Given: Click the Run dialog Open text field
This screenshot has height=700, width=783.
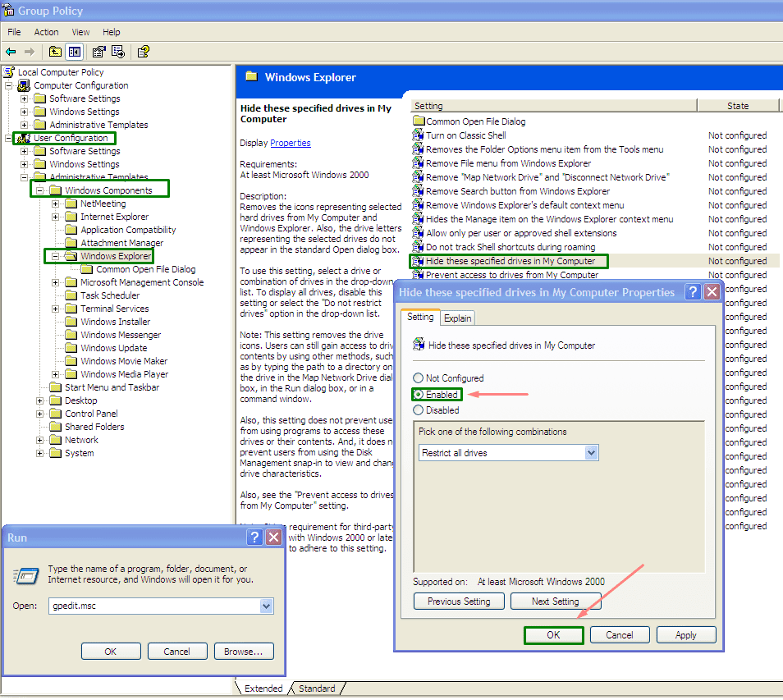Looking at the screenshot, I should click(155, 606).
